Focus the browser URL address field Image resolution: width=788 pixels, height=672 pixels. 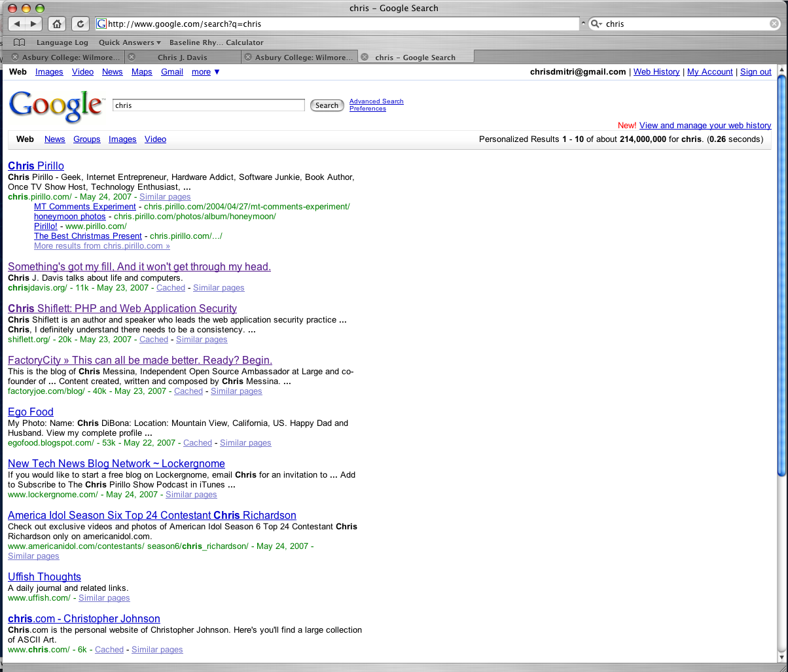[x=338, y=24]
